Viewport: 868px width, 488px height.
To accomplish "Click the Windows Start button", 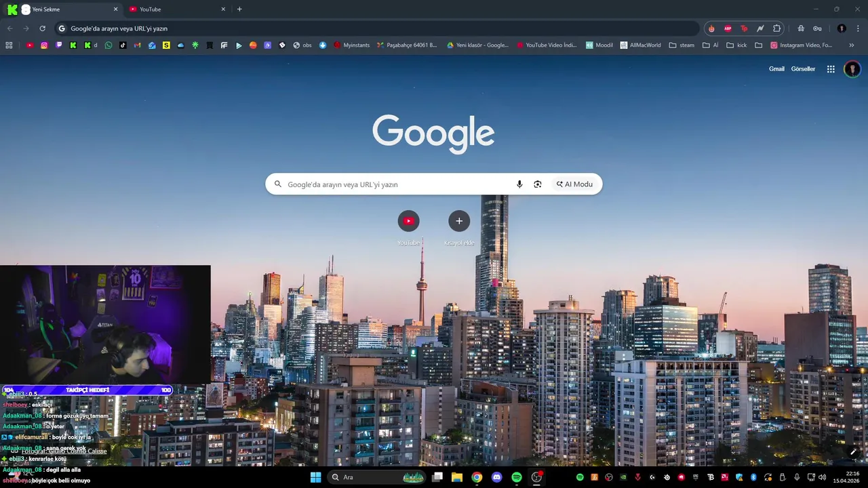I will point(315,477).
